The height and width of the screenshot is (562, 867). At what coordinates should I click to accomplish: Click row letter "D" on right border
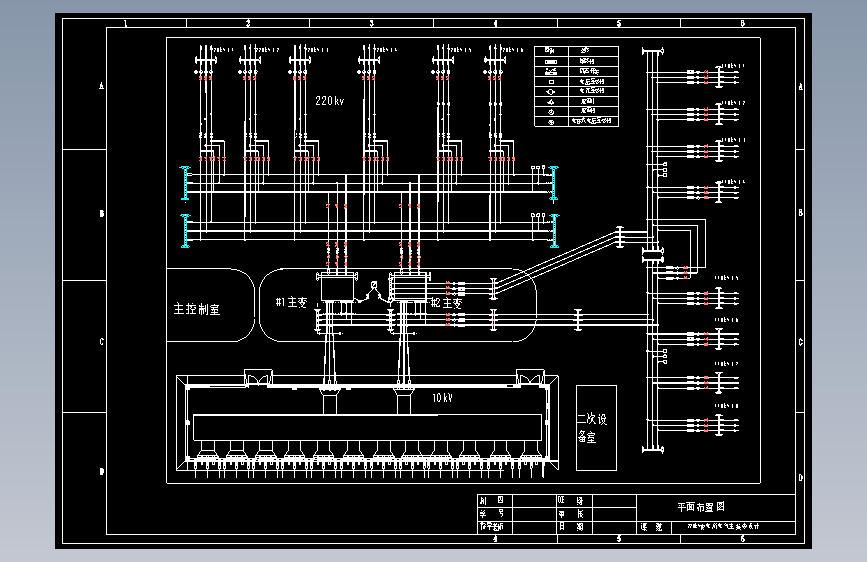[x=801, y=477]
